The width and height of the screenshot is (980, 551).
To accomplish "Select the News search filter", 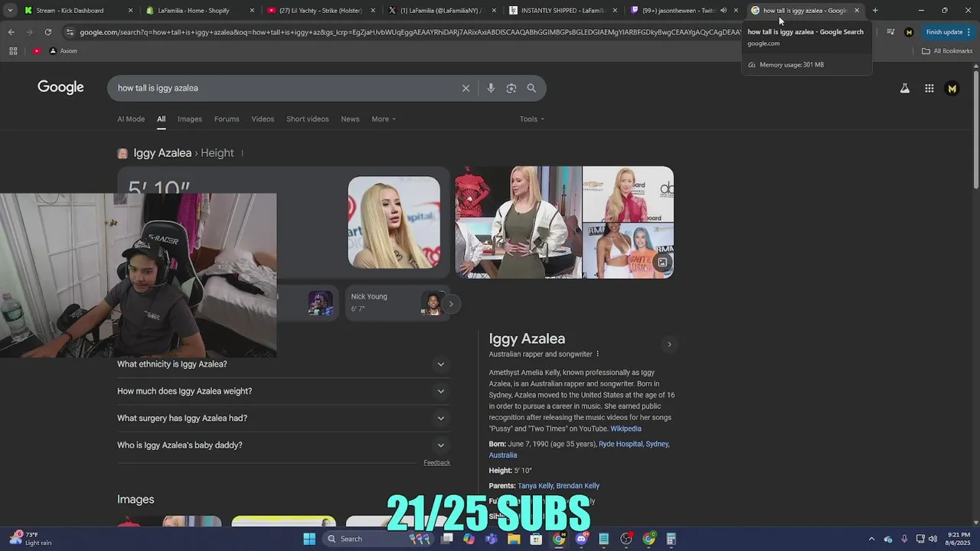I will [350, 119].
